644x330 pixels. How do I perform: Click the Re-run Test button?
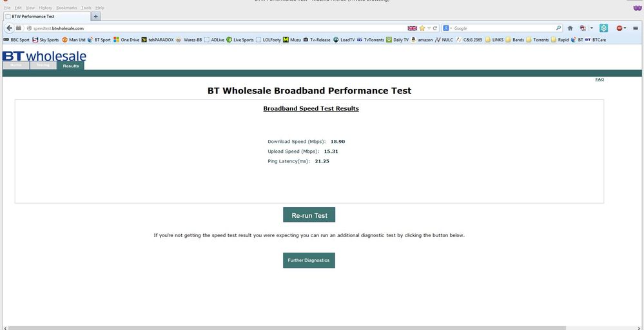point(309,215)
